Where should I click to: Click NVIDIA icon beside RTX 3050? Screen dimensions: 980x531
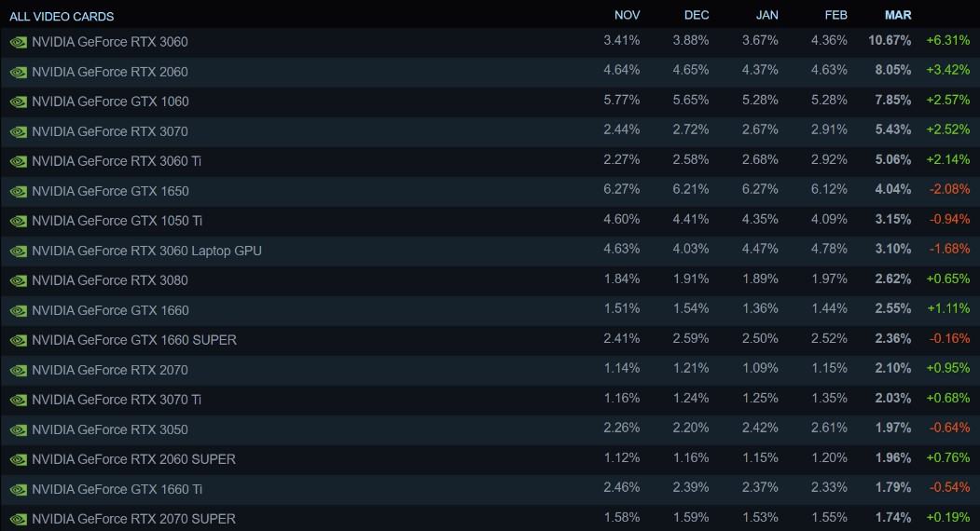tap(19, 429)
